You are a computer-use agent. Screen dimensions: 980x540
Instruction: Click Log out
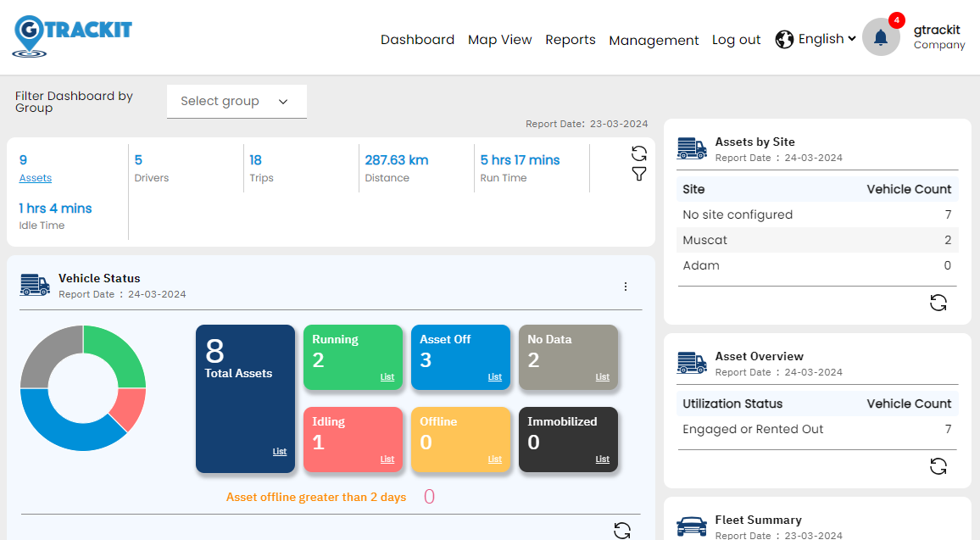point(736,40)
